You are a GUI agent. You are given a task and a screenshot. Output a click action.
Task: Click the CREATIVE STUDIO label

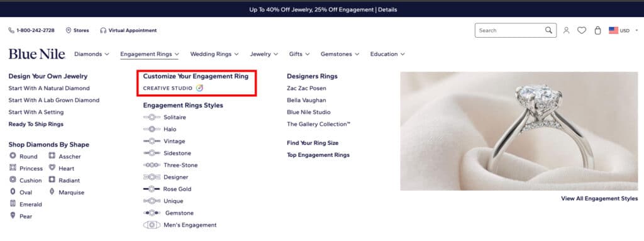167,88
